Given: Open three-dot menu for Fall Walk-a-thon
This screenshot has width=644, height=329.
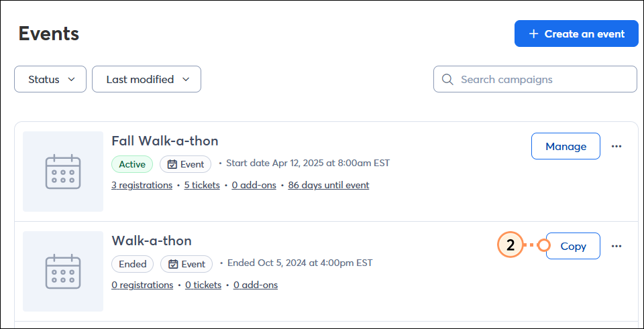Looking at the screenshot, I should 616,146.
